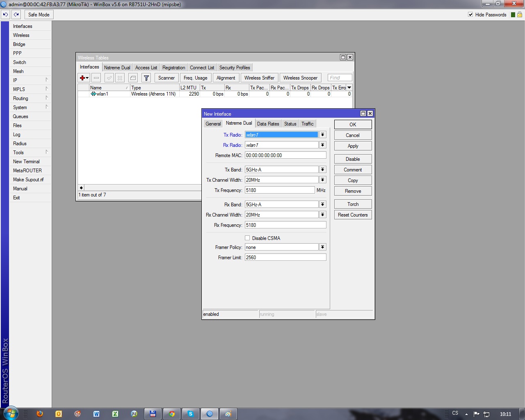This screenshot has width=525, height=420.
Task: Open Chrome from the taskbar
Action: point(172,414)
